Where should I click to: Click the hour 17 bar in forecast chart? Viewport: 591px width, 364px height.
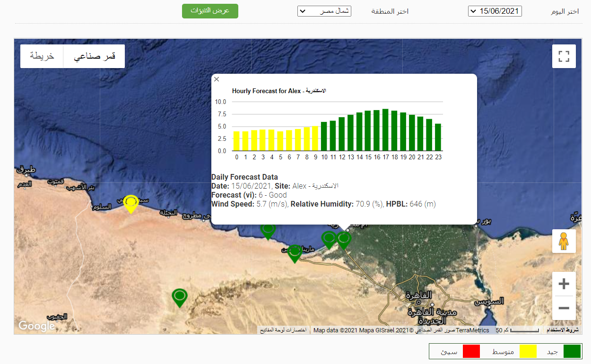385,130
